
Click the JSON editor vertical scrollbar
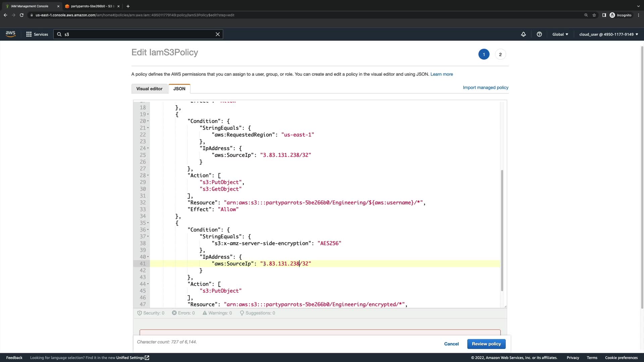[502, 230]
